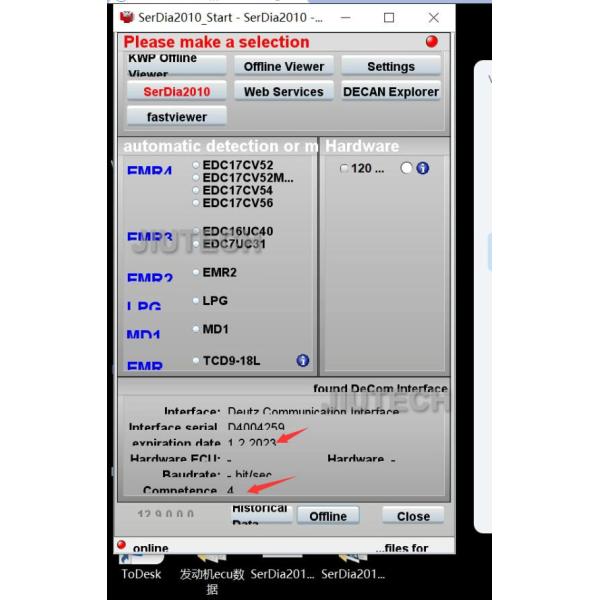Click the blue EMR3 group label
The width and height of the screenshot is (600, 600).
click(150, 236)
